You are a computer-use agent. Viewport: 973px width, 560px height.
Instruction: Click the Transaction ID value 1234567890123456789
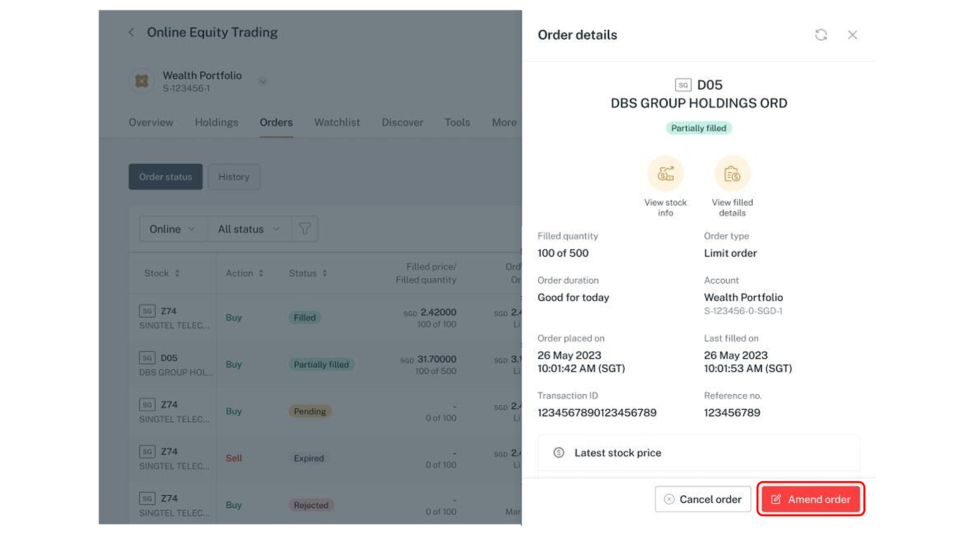(597, 413)
